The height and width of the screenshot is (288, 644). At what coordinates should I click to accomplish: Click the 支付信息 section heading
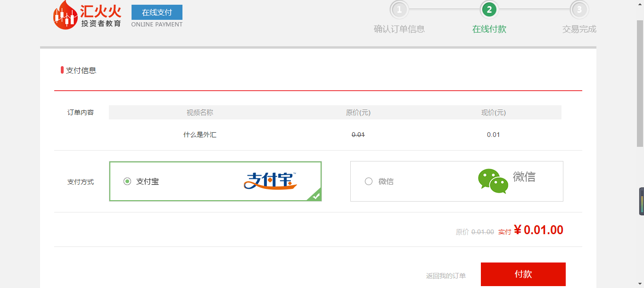tap(81, 70)
